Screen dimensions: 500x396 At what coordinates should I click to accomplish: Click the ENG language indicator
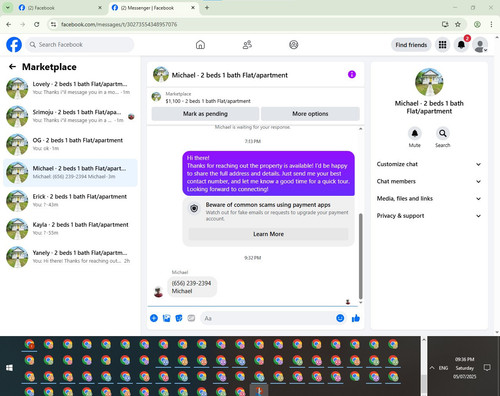coord(443,368)
